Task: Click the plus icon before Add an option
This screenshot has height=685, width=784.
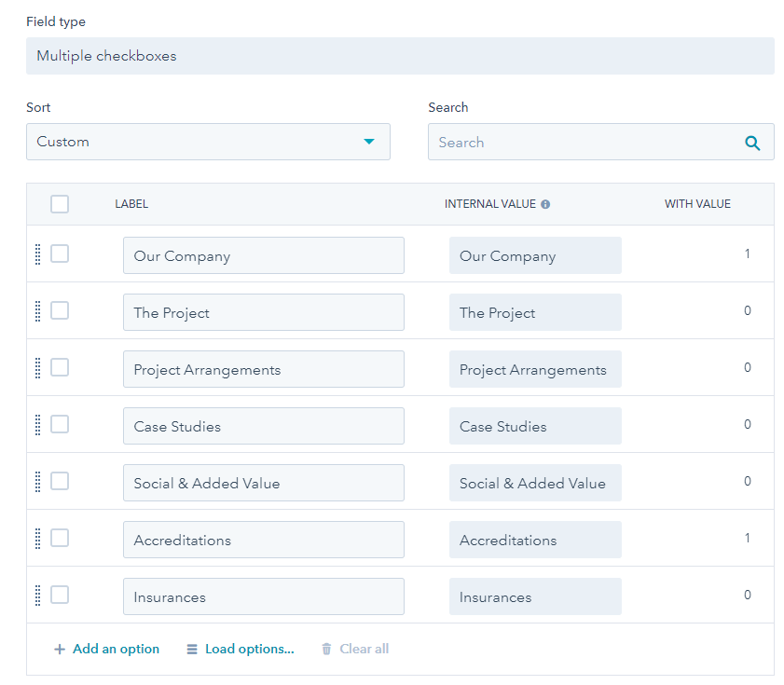Action: [x=59, y=649]
